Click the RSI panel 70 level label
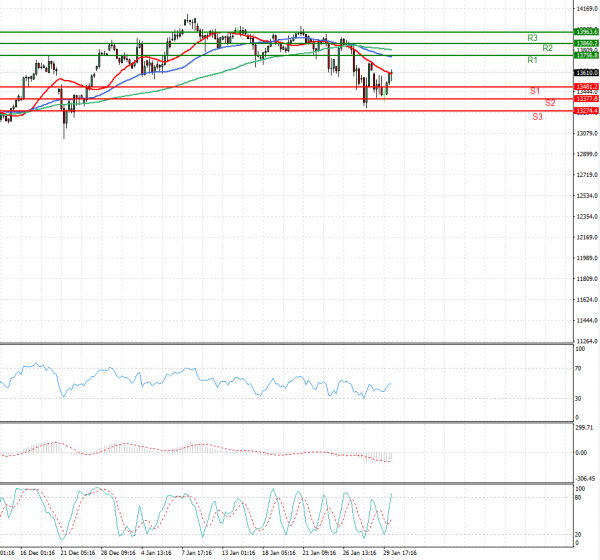 click(579, 370)
